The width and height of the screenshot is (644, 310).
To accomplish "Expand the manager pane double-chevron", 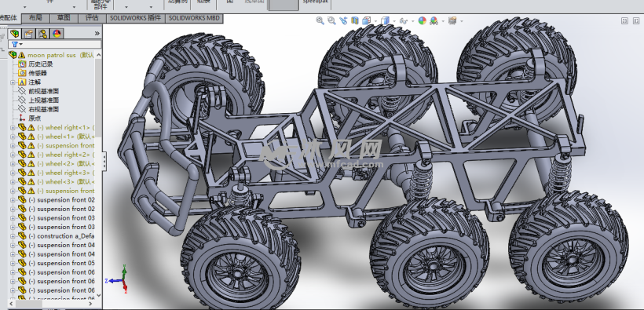I will click(97, 33).
